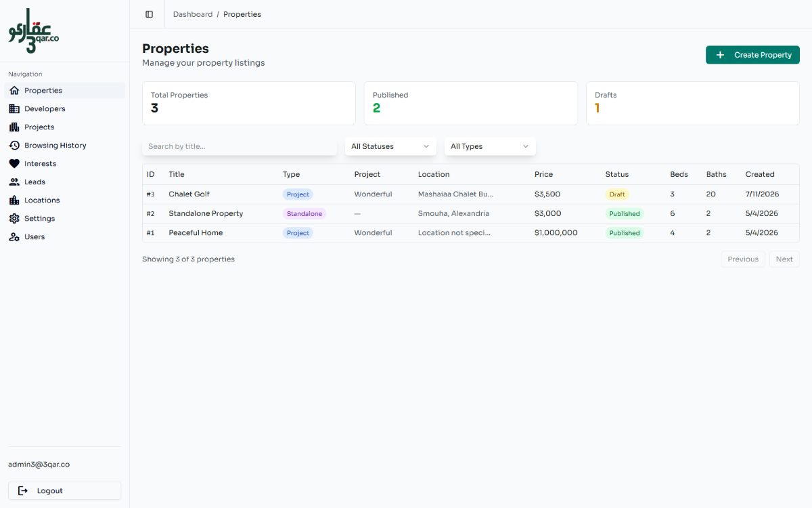Click the $3,500 price cell

547,194
